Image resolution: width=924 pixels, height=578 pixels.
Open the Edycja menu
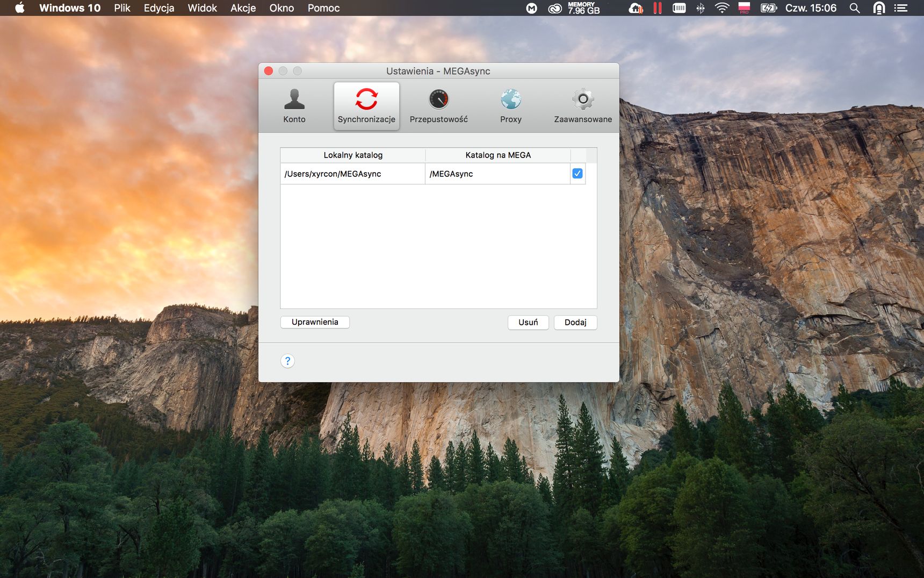tap(159, 8)
